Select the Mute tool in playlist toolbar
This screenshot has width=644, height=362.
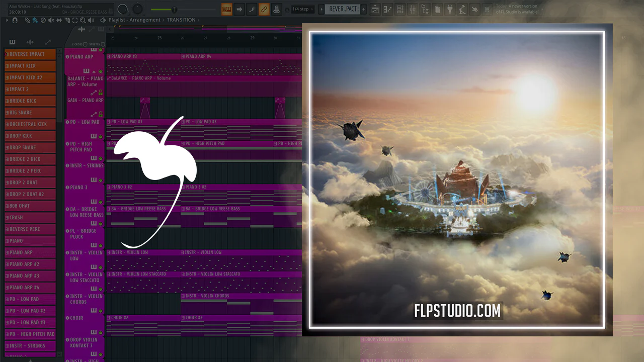pyautogui.click(x=51, y=20)
